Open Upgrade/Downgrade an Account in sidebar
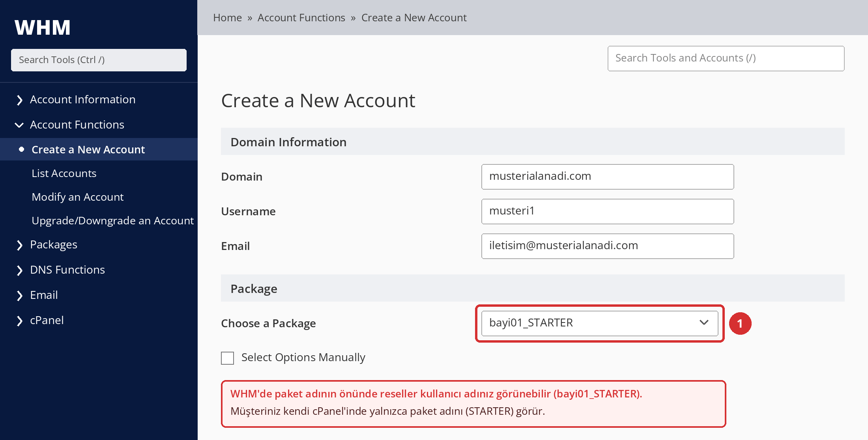868x440 pixels. (x=112, y=221)
